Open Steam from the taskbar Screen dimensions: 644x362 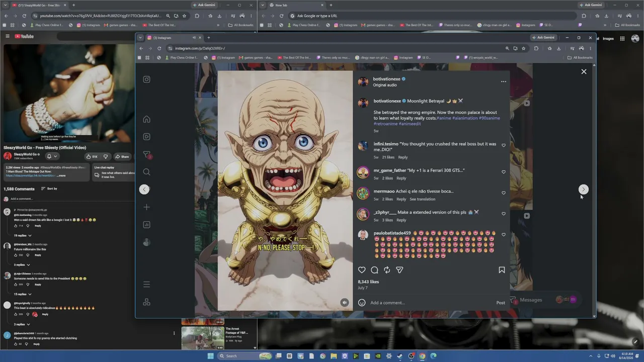[x=400, y=356]
